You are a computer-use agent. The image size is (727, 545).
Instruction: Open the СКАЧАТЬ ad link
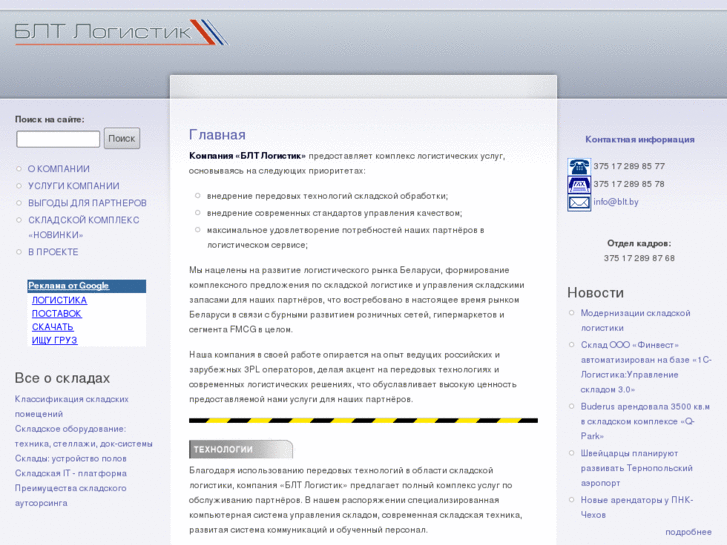click(x=52, y=327)
